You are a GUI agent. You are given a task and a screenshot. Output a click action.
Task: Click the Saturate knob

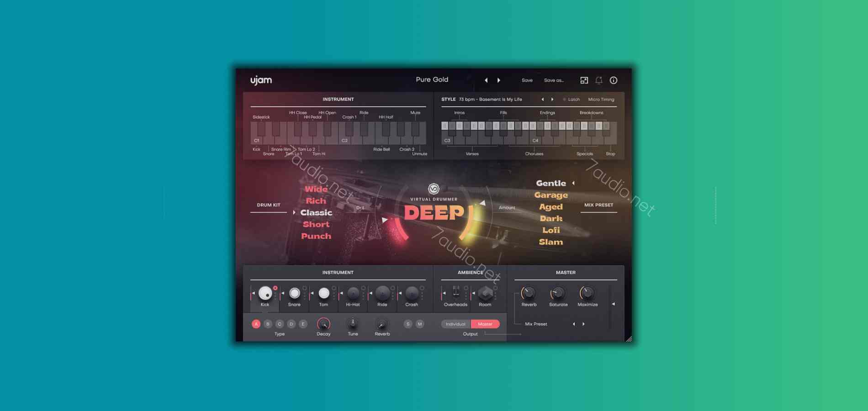coord(558,293)
